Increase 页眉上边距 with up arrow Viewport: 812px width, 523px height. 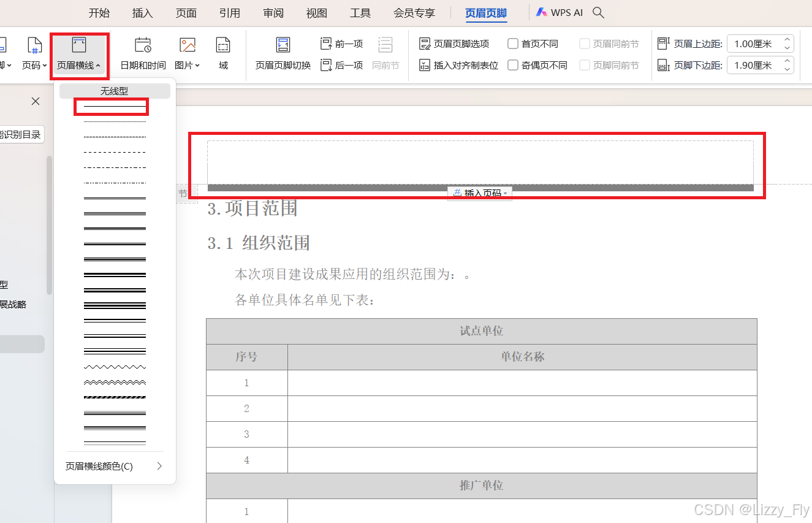point(787,40)
